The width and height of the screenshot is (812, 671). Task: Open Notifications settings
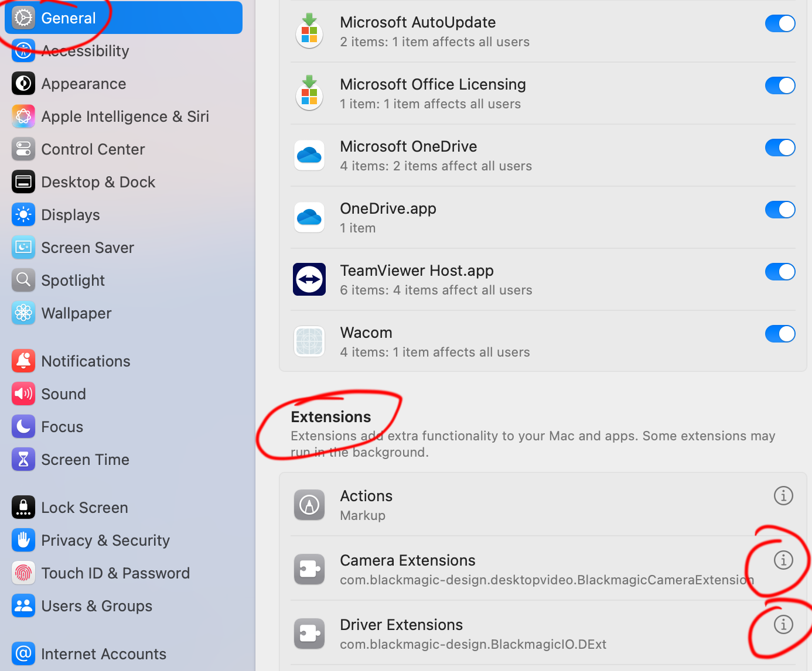(124, 361)
